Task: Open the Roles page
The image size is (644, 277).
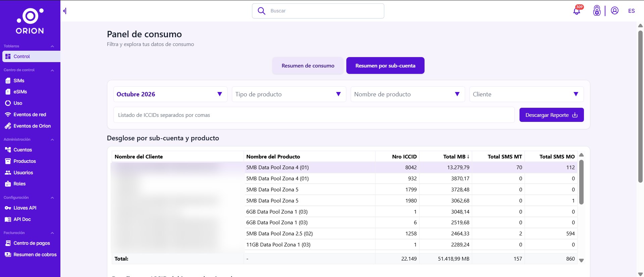Action: click(19, 184)
